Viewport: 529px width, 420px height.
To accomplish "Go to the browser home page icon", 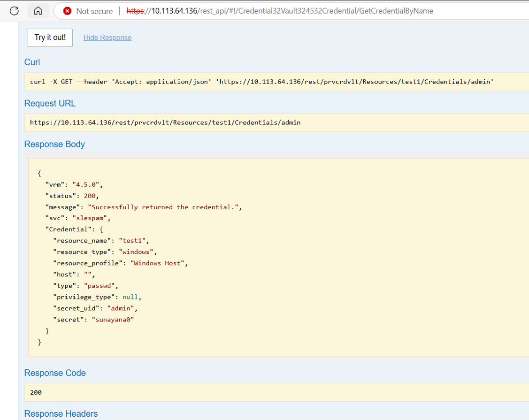I will [x=38, y=11].
